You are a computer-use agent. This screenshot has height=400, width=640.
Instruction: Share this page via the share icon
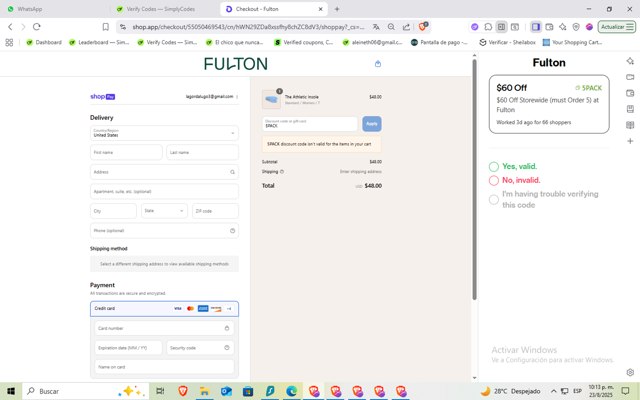pos(406,27)
